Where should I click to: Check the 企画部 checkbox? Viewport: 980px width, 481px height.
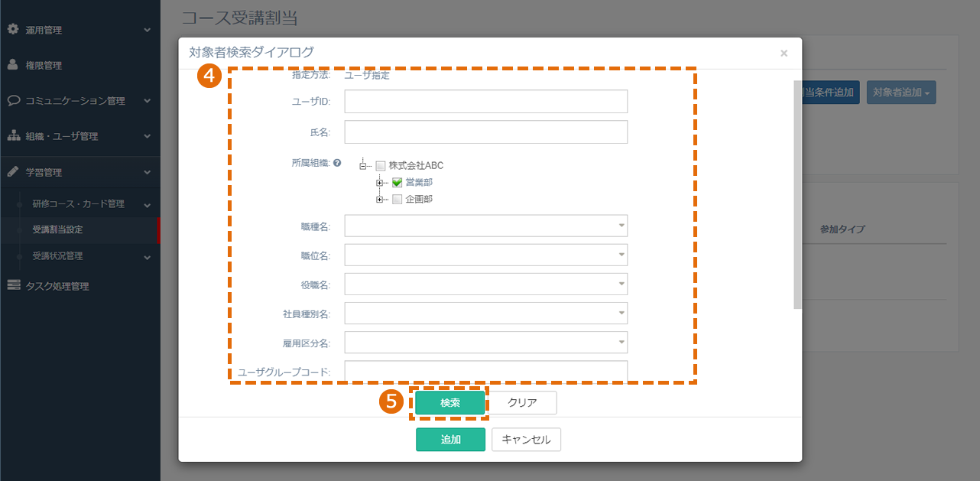click(x=397, y=200)
